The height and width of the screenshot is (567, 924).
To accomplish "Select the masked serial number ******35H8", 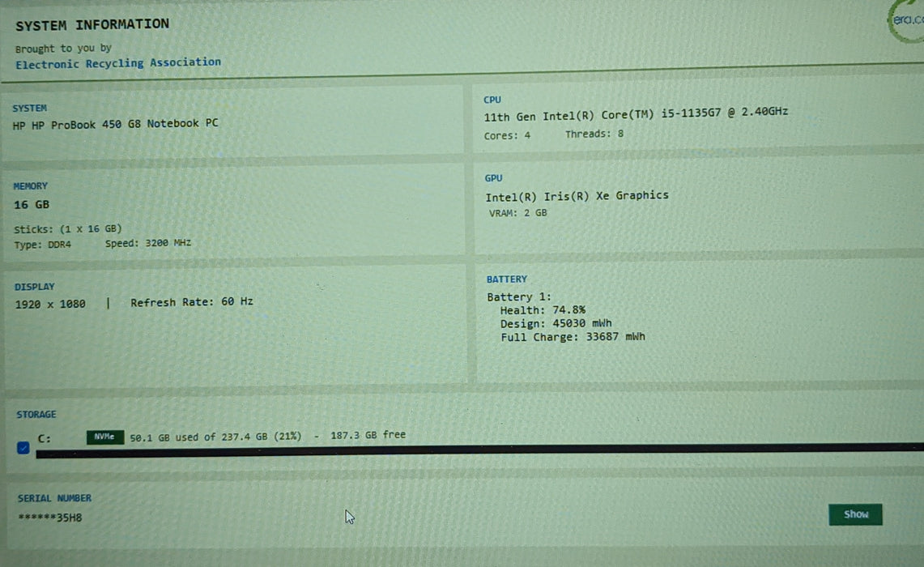I will (x=50, y=518).
